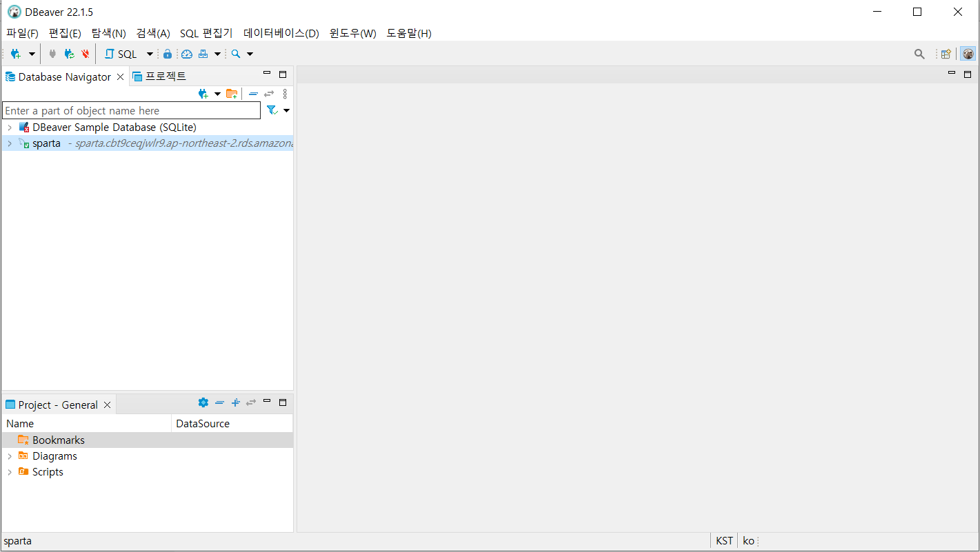Select the DBeaver perspective beaver icon
Screen dimensions: 980x552
(x=968, y=54)
